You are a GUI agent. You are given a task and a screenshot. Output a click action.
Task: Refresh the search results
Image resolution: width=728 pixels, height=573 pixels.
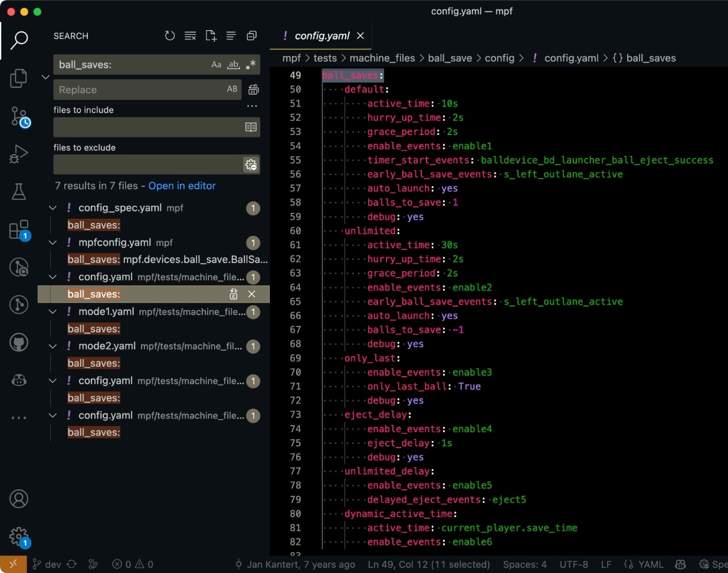[x=170, y=36]
